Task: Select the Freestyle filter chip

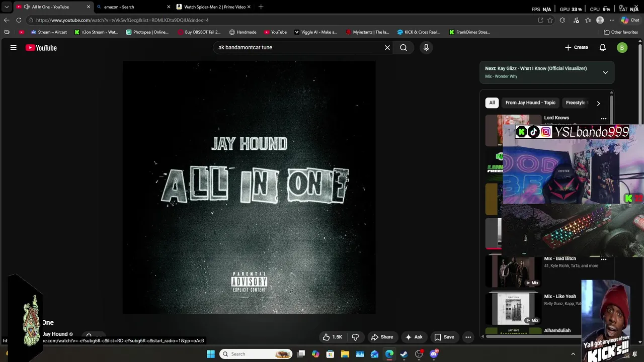Action: [576, 103]
